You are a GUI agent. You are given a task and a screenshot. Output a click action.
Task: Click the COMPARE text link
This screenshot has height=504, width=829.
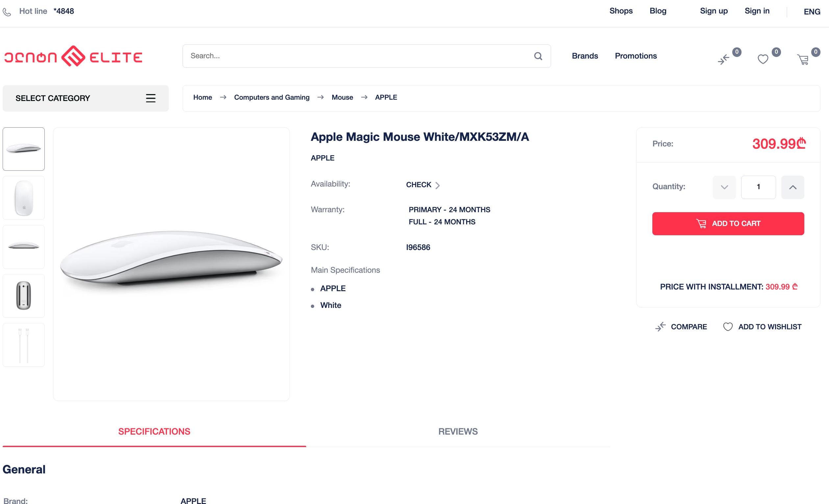(x=689, y=327)
